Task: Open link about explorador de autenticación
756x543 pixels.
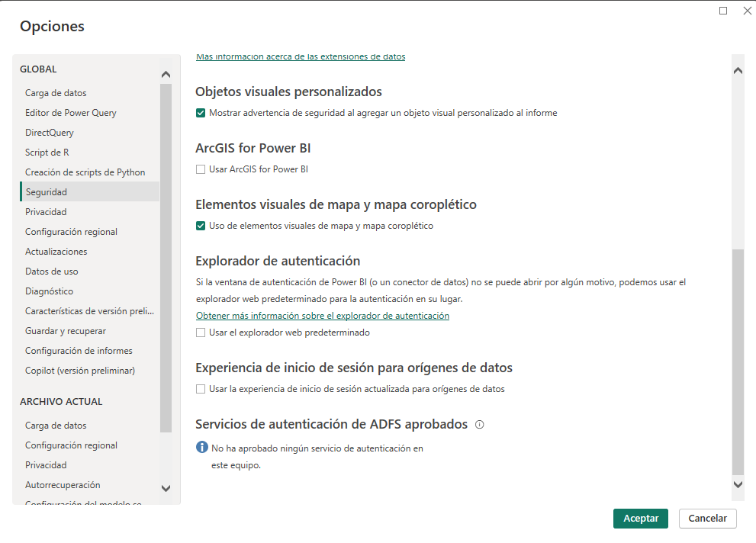Action: coord(322,316)
